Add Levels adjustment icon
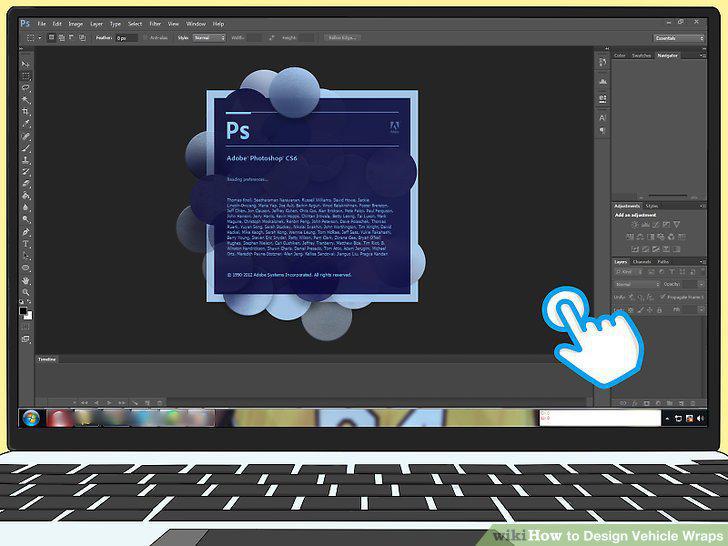 (x=645, y=225)
